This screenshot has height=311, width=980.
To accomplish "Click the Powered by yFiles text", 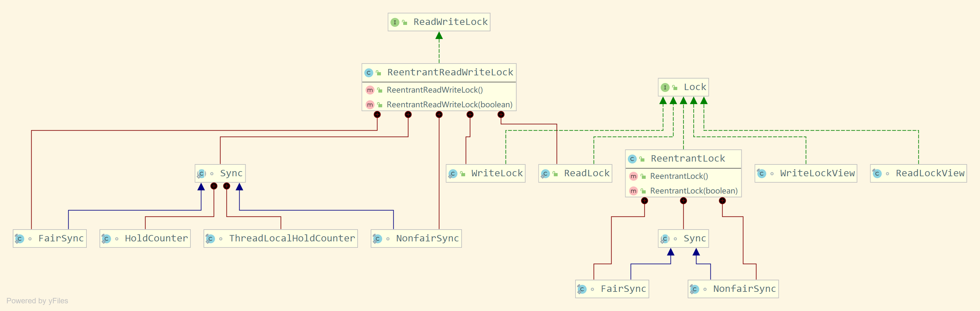I will point(37,301).
